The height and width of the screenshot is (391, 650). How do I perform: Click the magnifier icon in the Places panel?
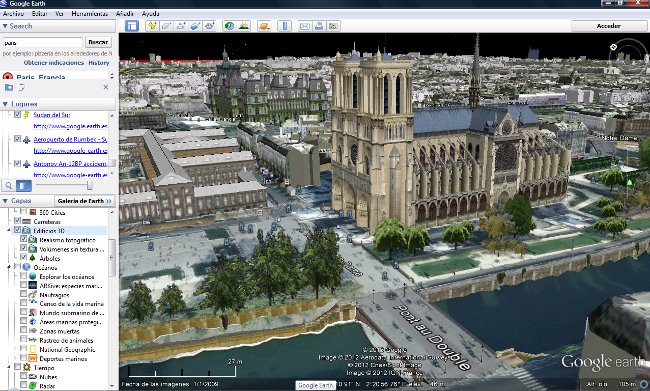[9, 185]
